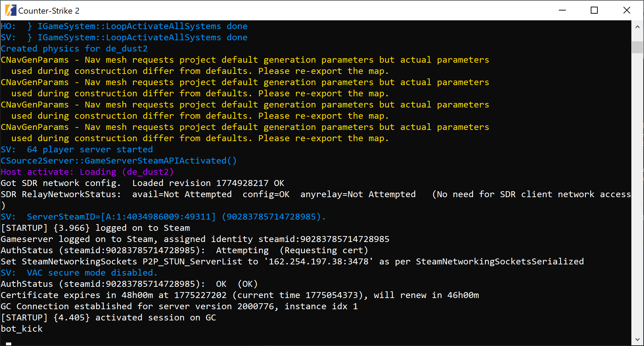This screenshot has width=644, height=346.
Task: Maximize the Counter-Strike 2 console window
Action: (x=594, y=11)
